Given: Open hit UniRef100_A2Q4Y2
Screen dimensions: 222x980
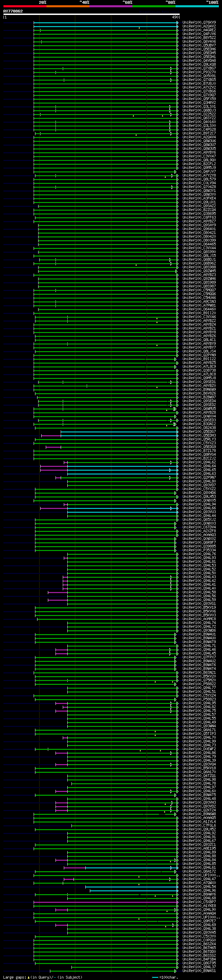Looking at the screenshot, I should [199, 26].
